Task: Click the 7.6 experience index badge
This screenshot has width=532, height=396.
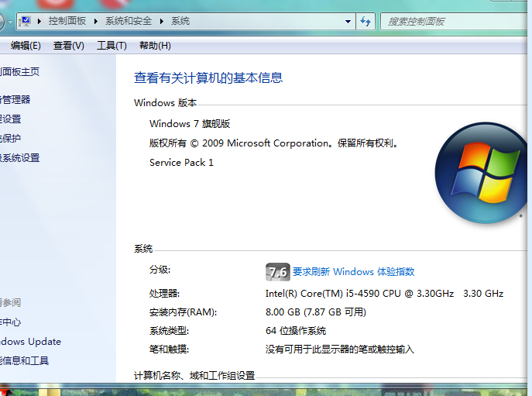Action: pyautogui.click(x=277, y=272)
